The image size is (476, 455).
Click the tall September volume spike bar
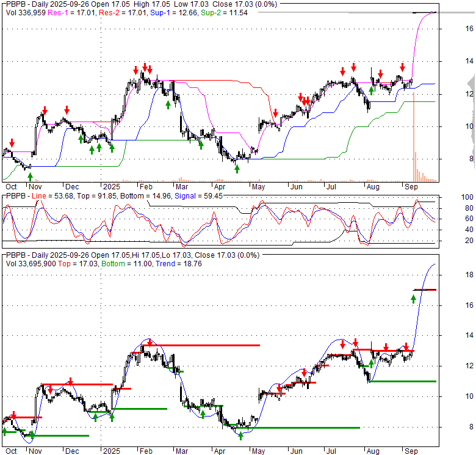pyautogui.click(x=414, y=137)
